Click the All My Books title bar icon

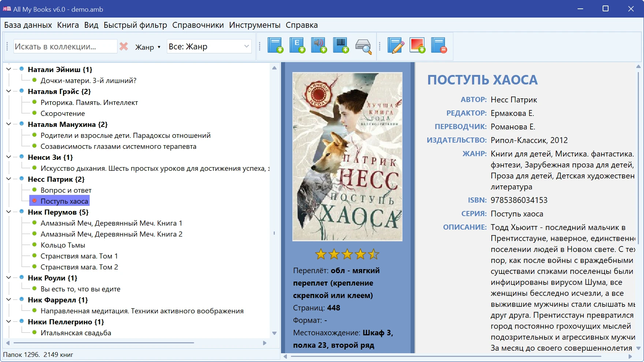click(7, 9)
